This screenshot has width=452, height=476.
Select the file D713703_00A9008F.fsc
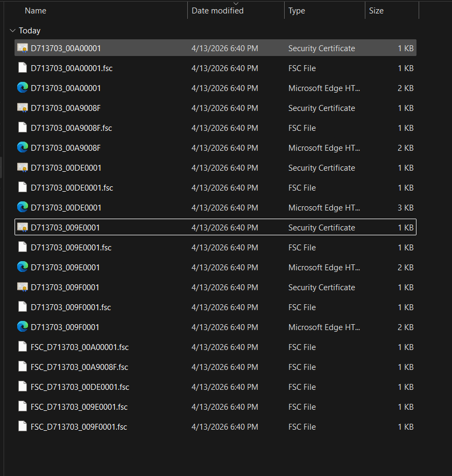point(71,128)
